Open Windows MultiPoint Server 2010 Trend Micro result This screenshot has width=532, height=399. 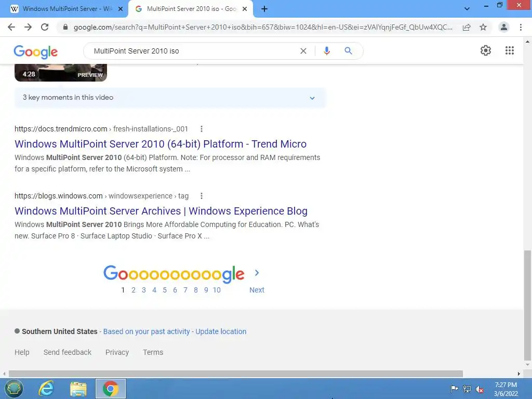click(161, 144)
